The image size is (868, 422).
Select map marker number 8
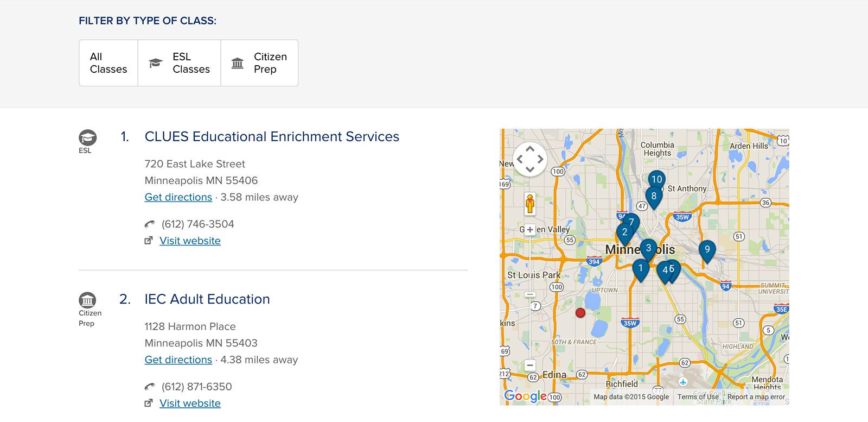click(x=654, y=196)
